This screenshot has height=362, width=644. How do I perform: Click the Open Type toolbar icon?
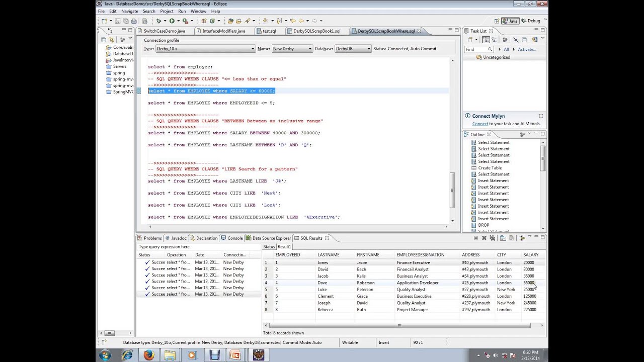click(x=230, y=21)
